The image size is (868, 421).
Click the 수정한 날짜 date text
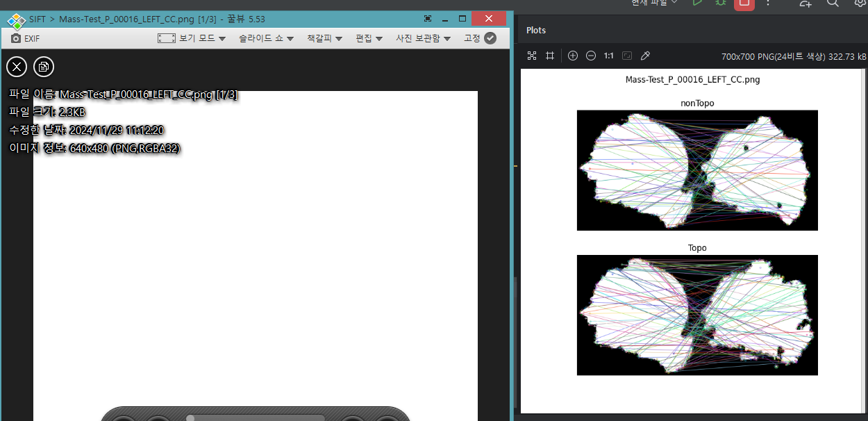[86, 130]
